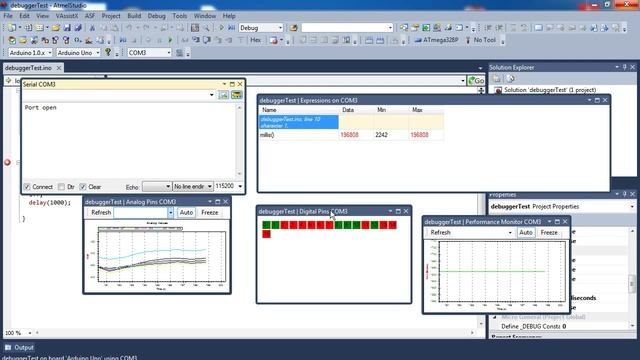This screenshot has height=360, width=640.
Task: Open serial monitor icon next to COM3
Action: (x=179, y=53)
